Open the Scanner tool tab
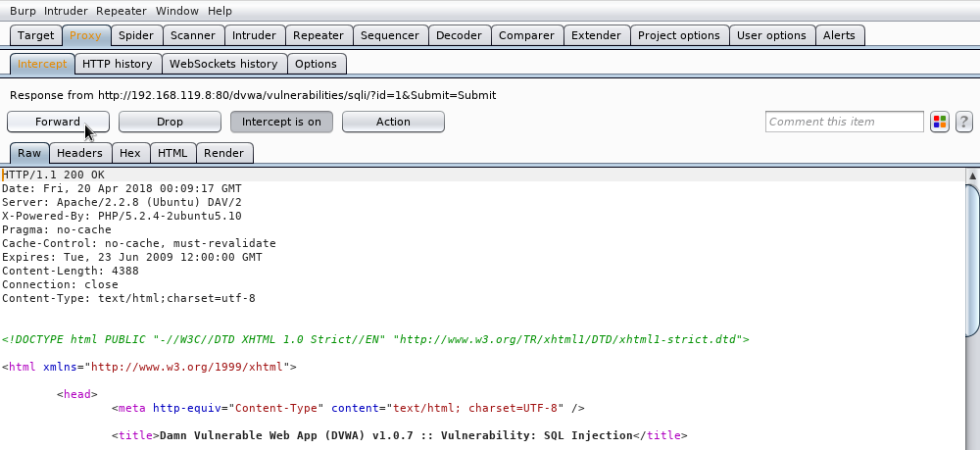This screenshot has height=450, width=980. click(192, 35)
